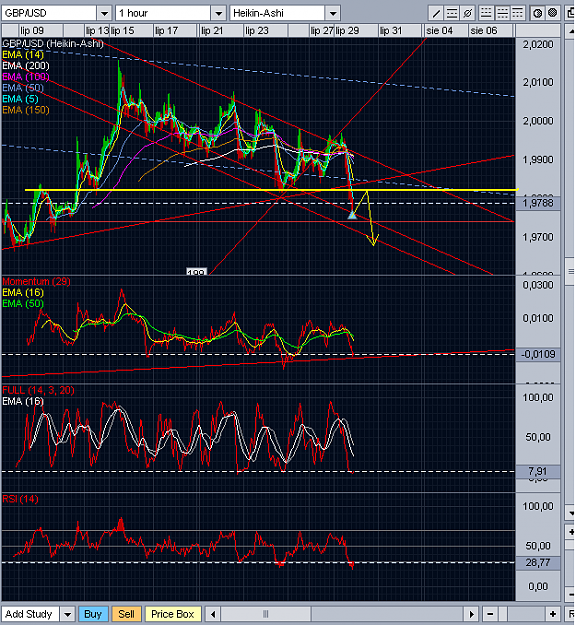Click the zoom out minus button
The height and width of the screenshot is (625, 576).
point(490,614)
